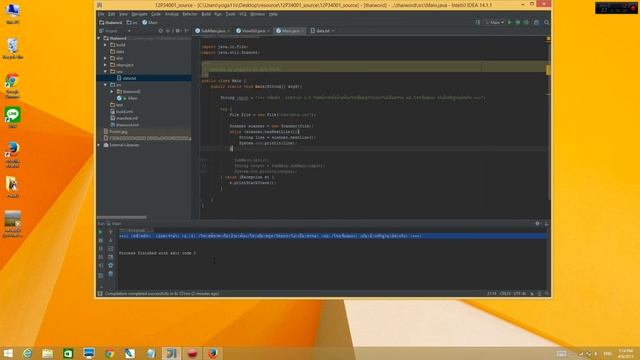Click the CRLF line separator in the status bar
This screenshot has height=360, width=640.
(505, 293)
